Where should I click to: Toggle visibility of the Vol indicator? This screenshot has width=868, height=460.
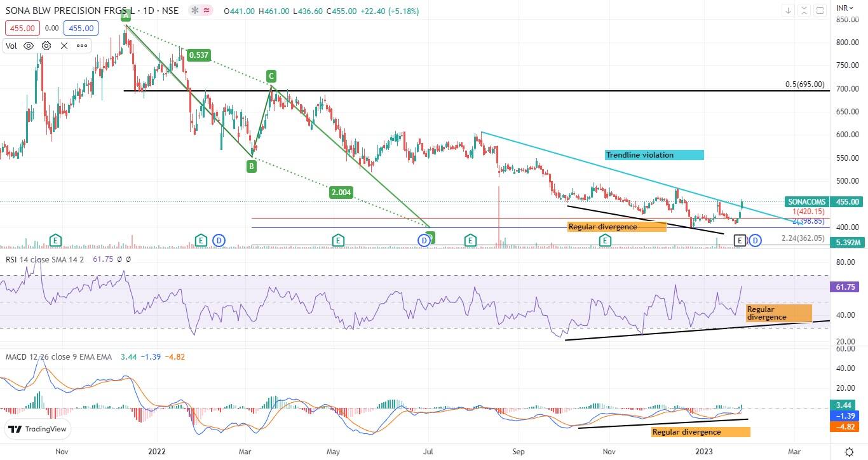point(29,46)
